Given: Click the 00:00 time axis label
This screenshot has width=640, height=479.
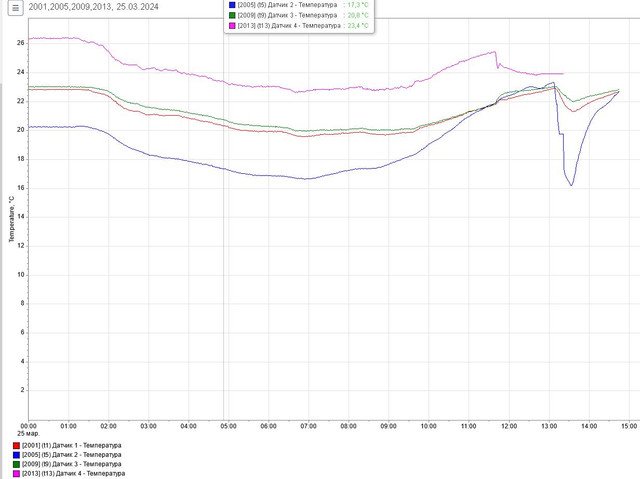Looking at the screenshot, I should (28, 426).
